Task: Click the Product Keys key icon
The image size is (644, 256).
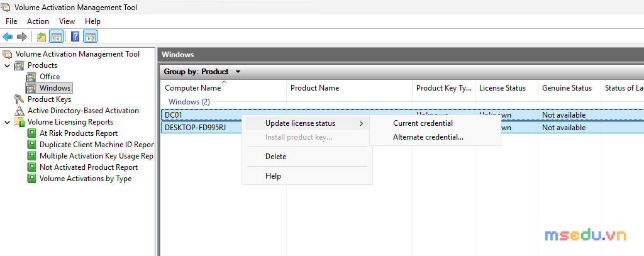Action: (19, 99)
